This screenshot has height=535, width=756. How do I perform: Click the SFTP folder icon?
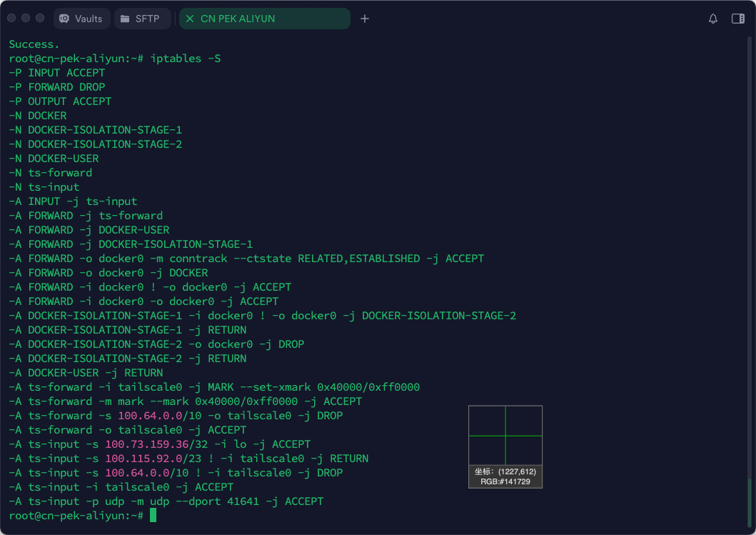[125, 19]
